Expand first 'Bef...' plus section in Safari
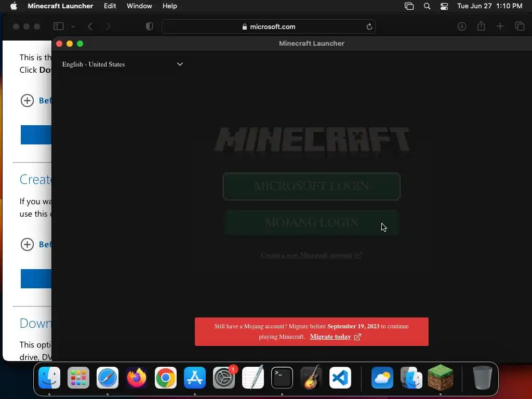 click(27, 100)
